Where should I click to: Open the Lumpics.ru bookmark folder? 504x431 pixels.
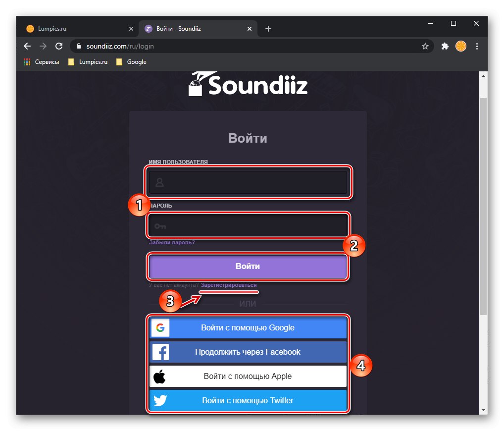[88, 62]
